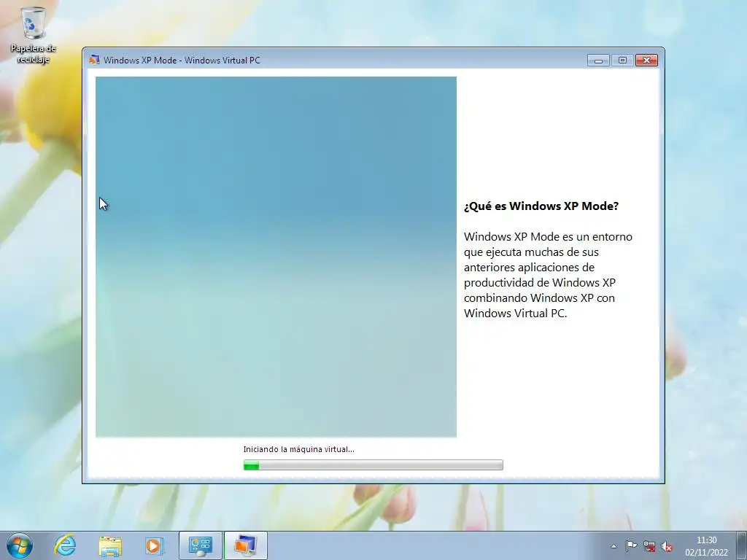The image size is (747, 560).
Task: Open the Recycle Bin desktop icon
Action: coord(34,35)
